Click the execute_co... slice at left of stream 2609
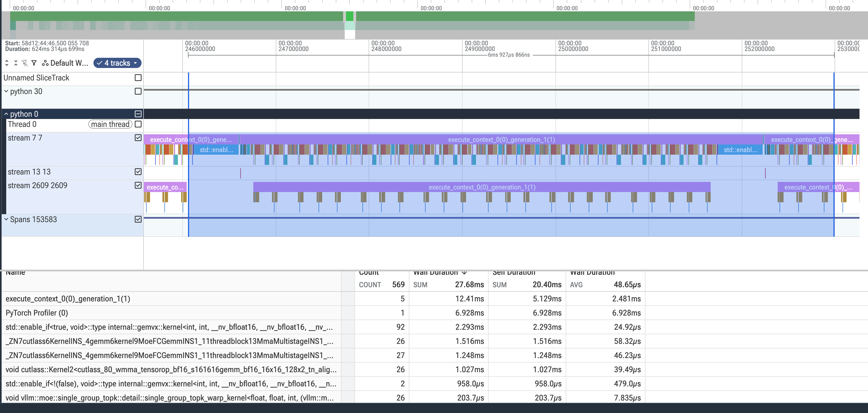The image size is (868, 413). [165, 187]
